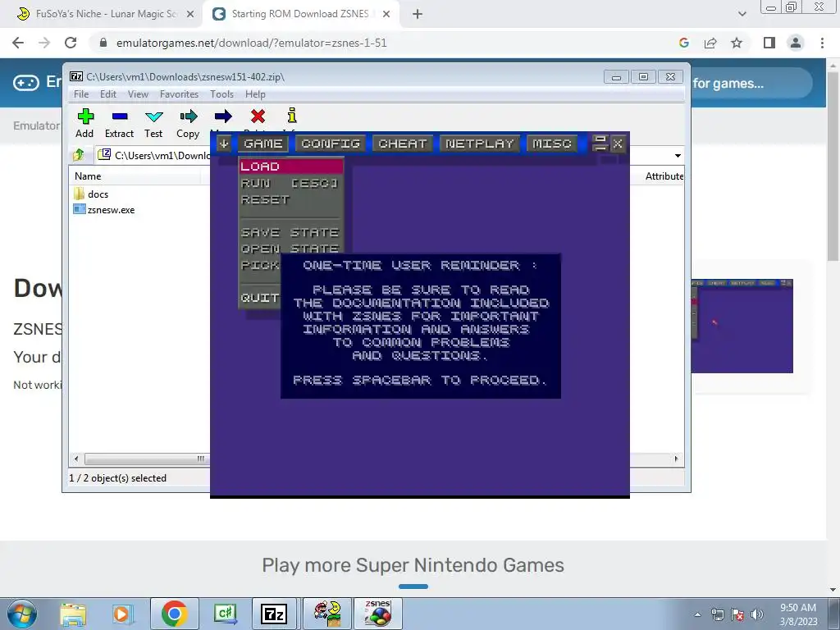Click the Test icon in 7-Zip toolbar
Screen dimensions: 840x630
pos(153,116)
